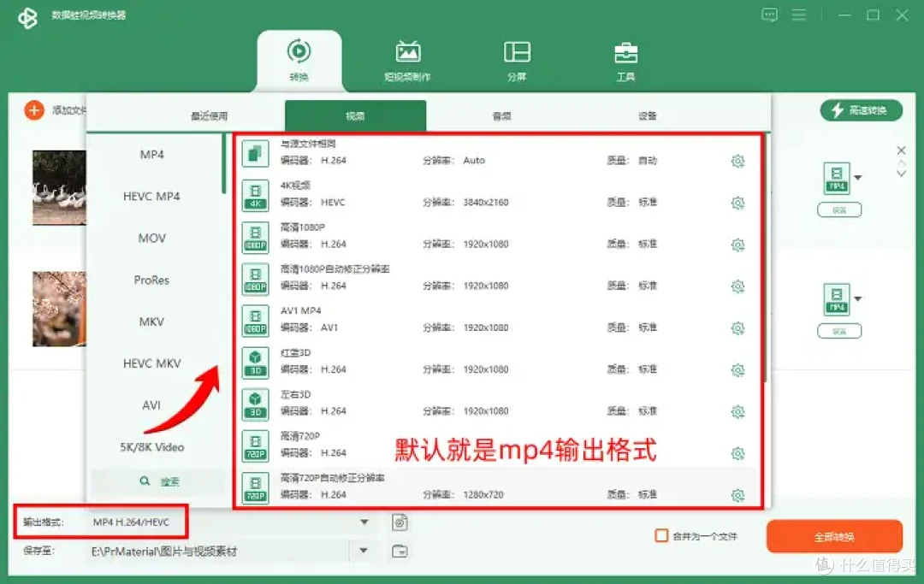Open output format settings icon
Screen dimensions: 924x584
point(400,522)
